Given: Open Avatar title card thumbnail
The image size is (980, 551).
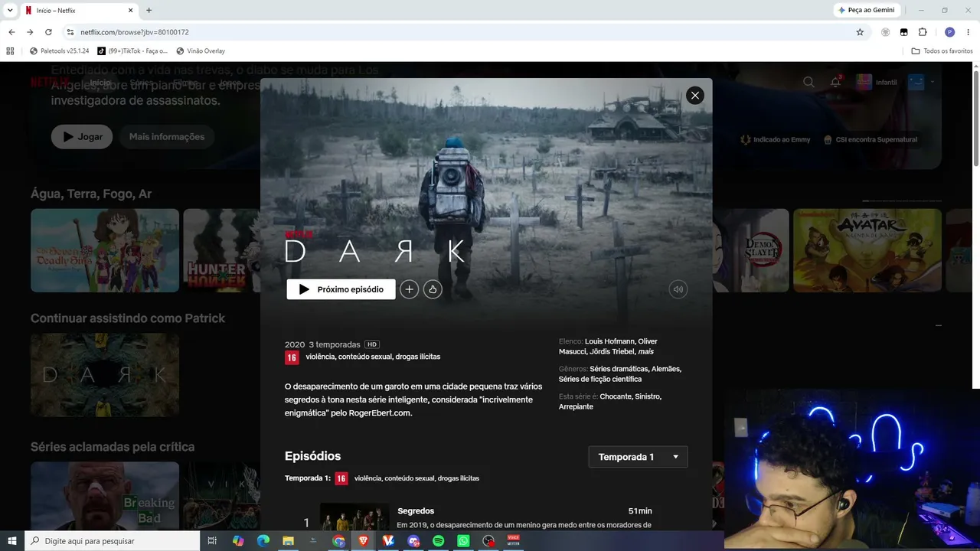Looking at the screenshot, I should coord(867,250).
